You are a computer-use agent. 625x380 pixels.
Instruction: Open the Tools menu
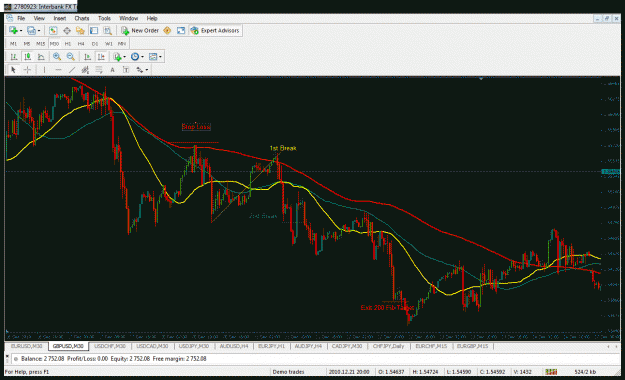[104, 18]
